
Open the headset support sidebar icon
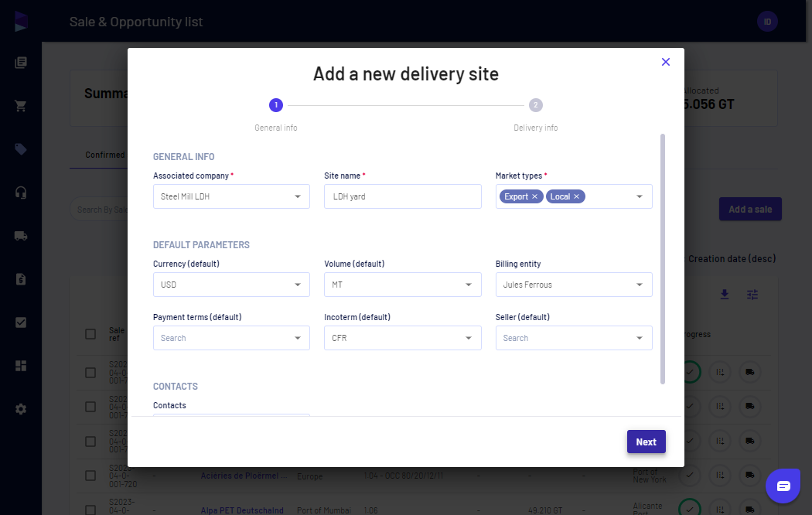click(21, 193)
